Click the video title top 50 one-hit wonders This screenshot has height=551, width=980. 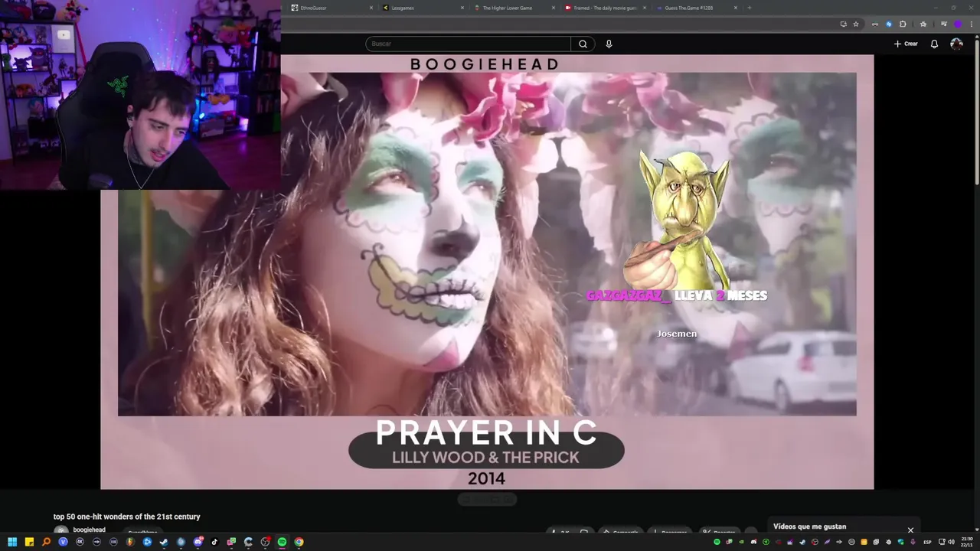click(x=126, y=517)
